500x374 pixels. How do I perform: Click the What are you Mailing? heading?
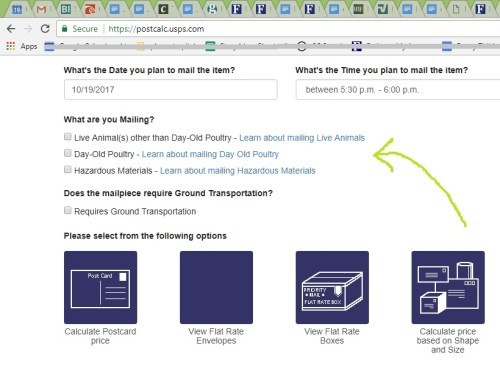pos(109,120)
